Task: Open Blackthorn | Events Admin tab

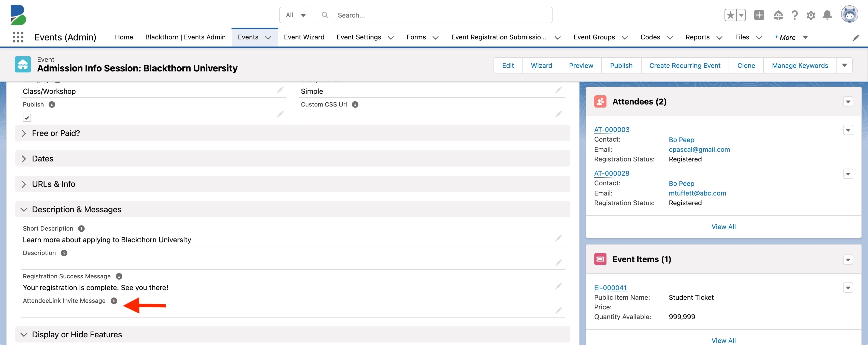Action: (185, 37)
